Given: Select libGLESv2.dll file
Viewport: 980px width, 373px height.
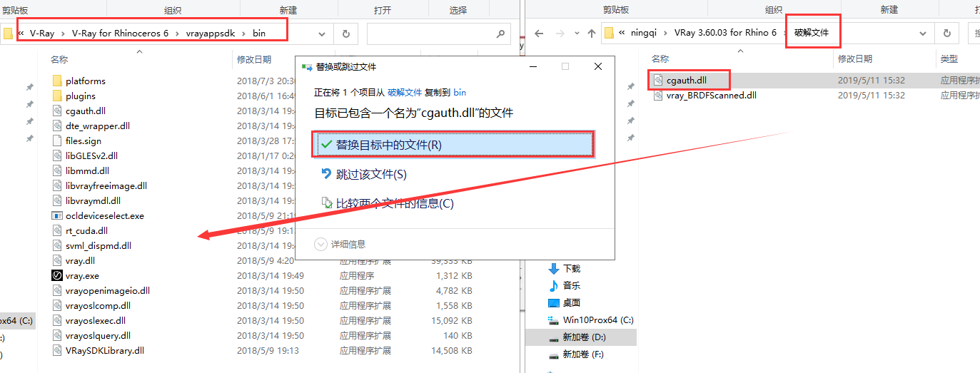Looking at the screenshot, I should [x=91, y=155].
